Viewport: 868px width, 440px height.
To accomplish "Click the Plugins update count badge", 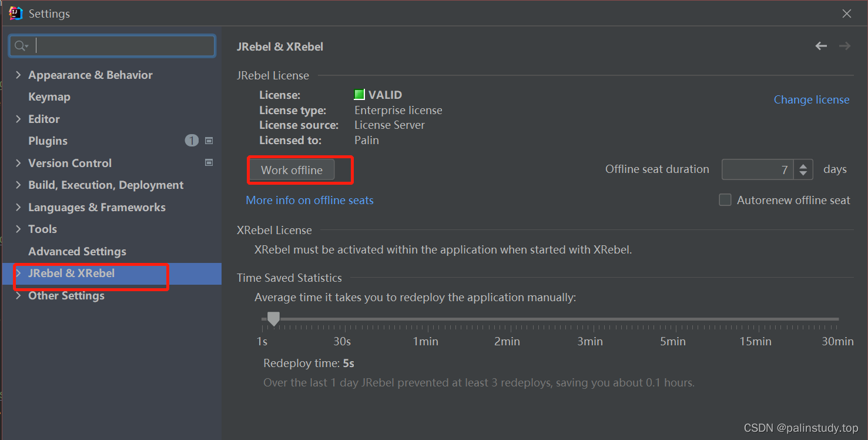I will [192, 141].
